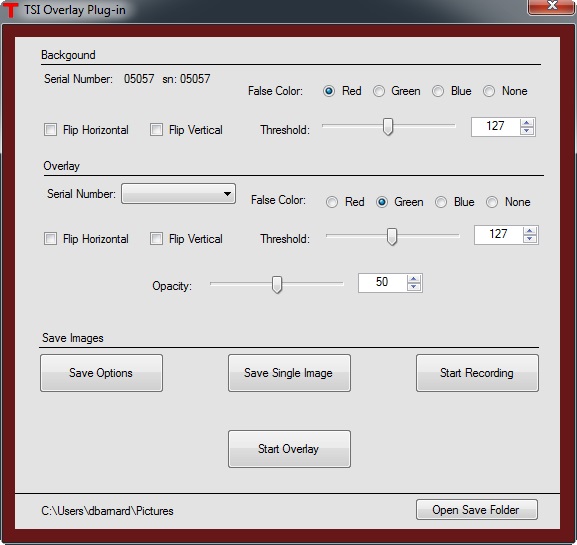Click the Background threshold value field
The width and height of the screenshot is (577, 545).
(496, 127)
